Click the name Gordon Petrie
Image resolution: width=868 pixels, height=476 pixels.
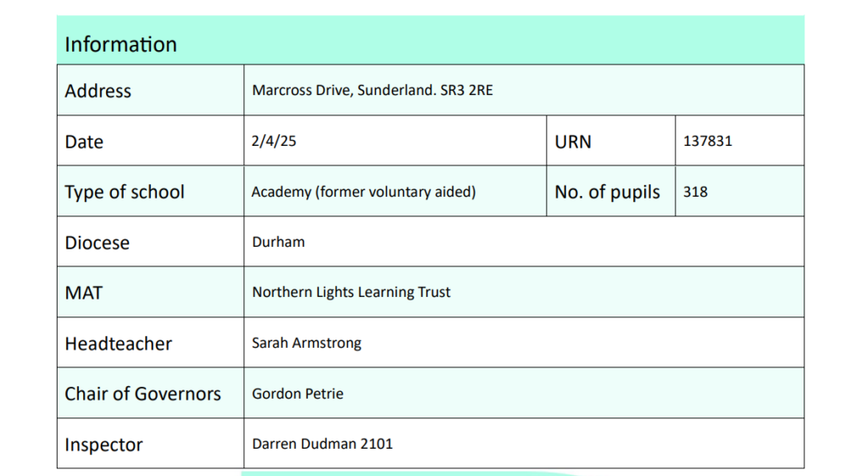[x=298, y=394]
